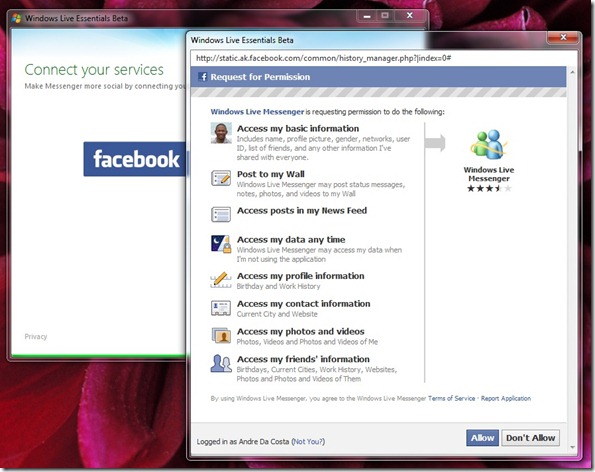
Task: Click the profile information pencil icon
Action: point(221,280)
